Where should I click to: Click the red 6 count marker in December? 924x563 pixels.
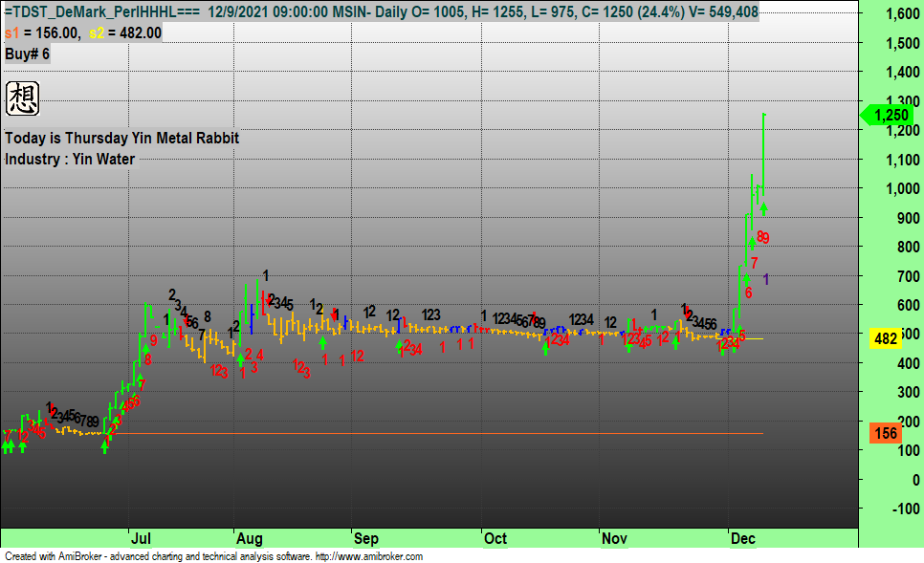coord(748,292)
